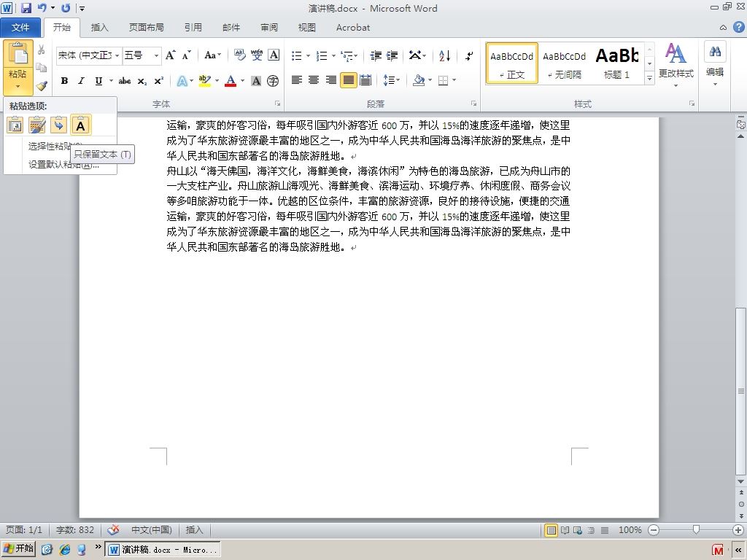This screenshot has width=747, height=560.
Task: Open the line spacing dropdown
Action: [392, 80]
